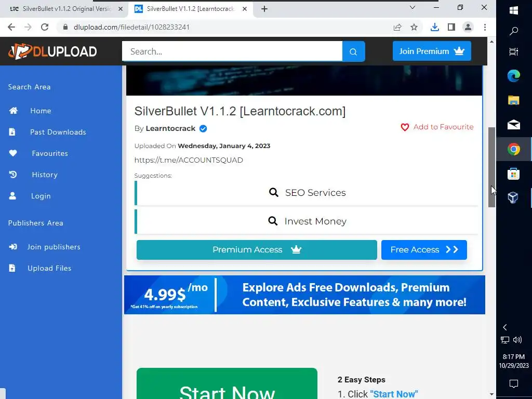The width and height of the screenshot is (532, 399).
Task: Click the Past Downloads file icon
Action: point(12,132)
